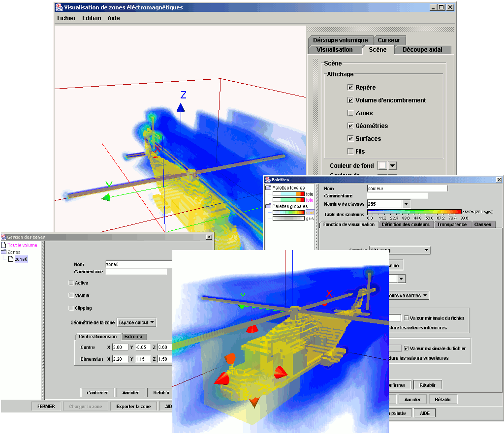Open the Edition menu

pyautogui.click(x=92, y=18)
